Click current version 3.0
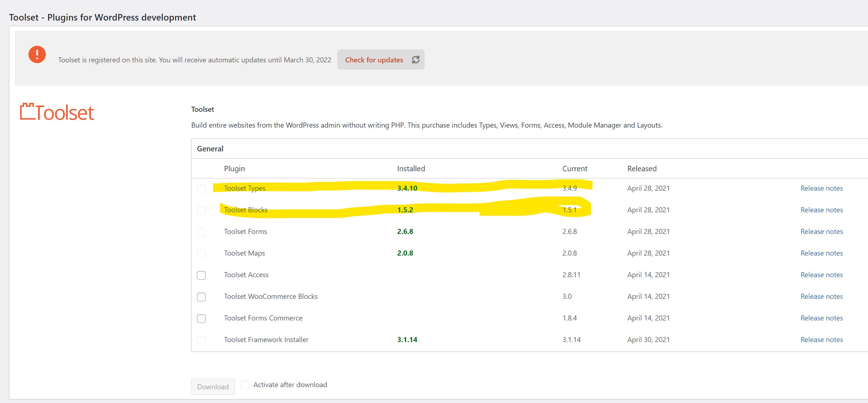Viewport: 868px width, 403px height. point(567,296)
